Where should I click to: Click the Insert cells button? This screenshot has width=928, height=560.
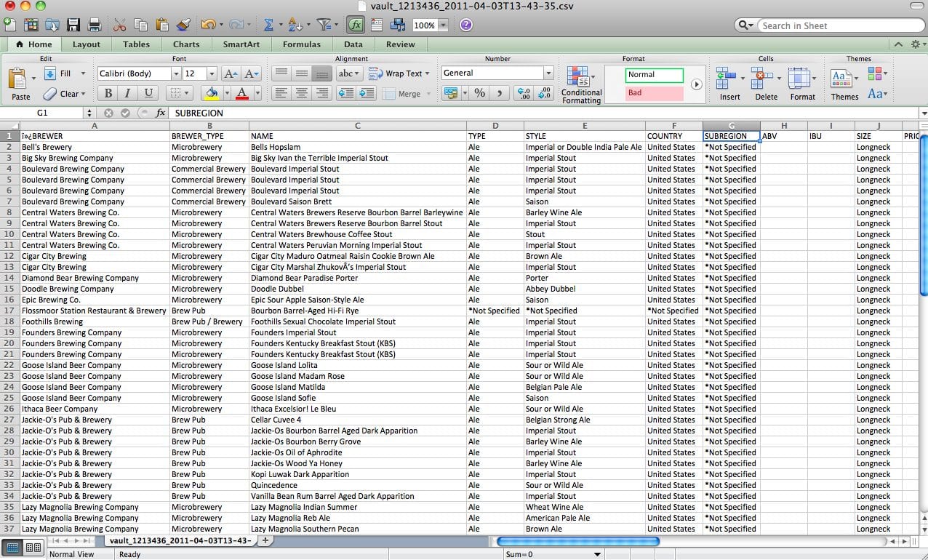(x=729, y=84)
